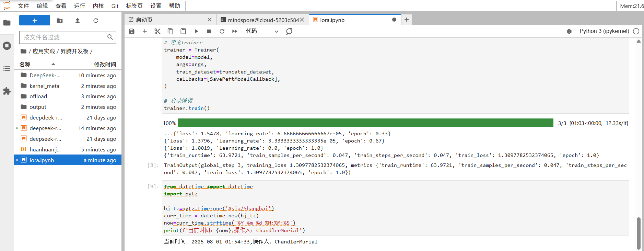Screen dimensions: 644x251
Task: Upload files using the upload arrow icon
Action: 78,21
